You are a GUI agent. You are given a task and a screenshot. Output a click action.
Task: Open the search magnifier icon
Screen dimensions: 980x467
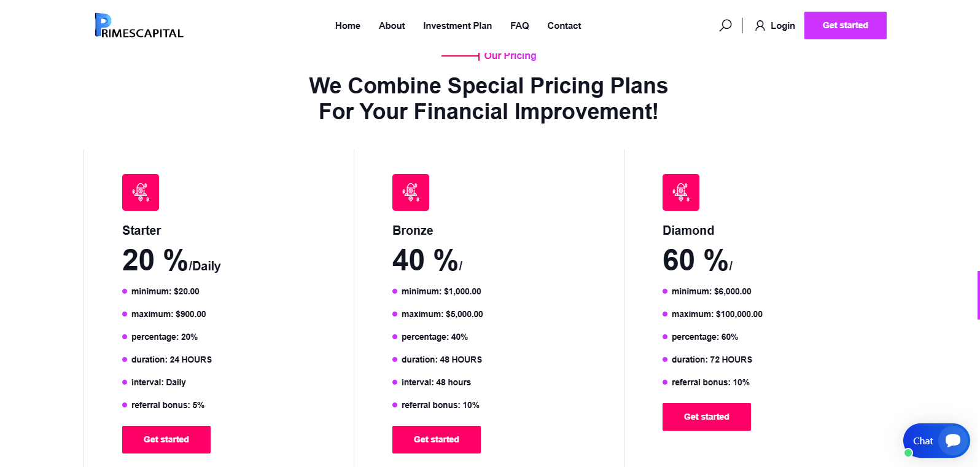click(725, 25)
